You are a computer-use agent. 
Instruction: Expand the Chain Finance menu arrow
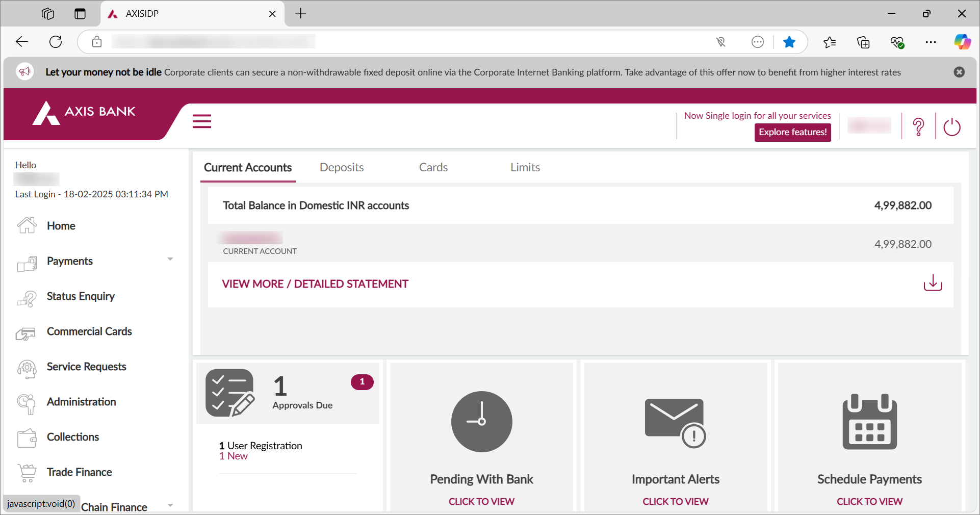tap(170, 505)
